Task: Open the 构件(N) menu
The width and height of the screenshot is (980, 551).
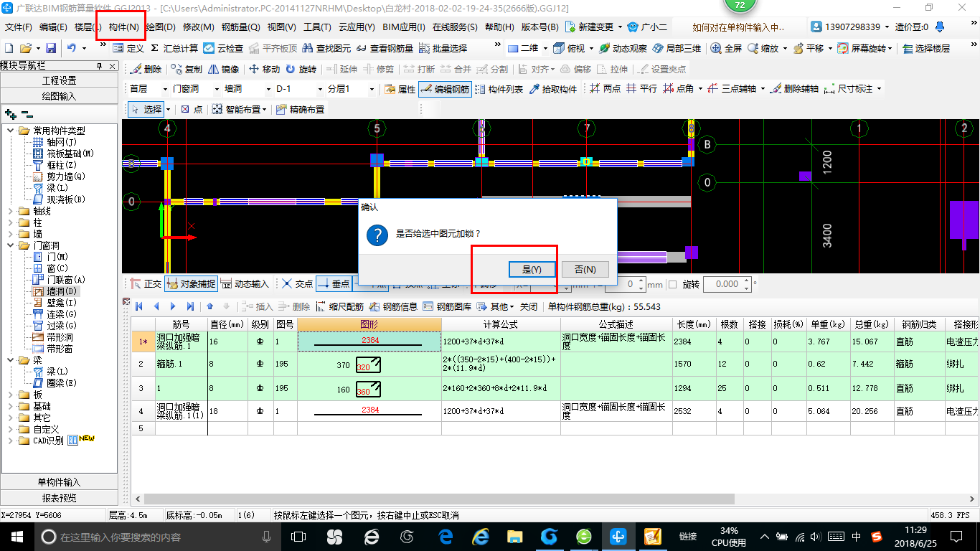Action: coord(123,27)
